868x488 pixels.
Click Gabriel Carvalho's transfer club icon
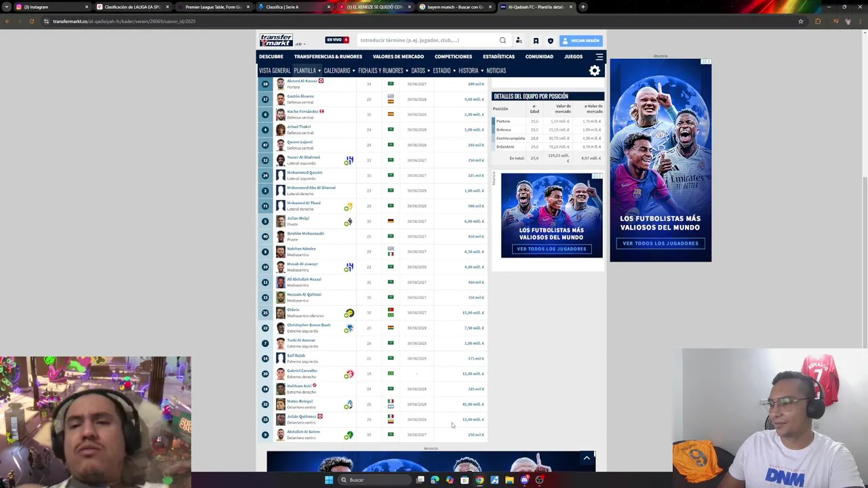(x=349, y=373)
